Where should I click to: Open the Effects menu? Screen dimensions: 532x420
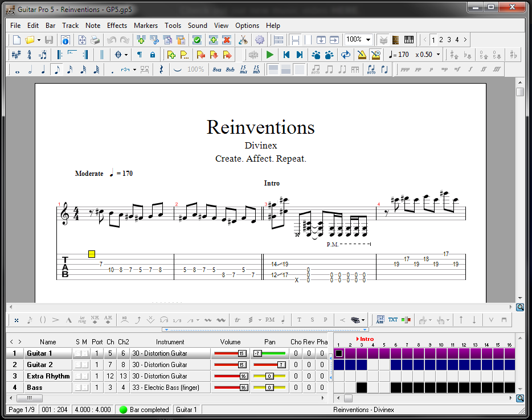coord(117,26)
